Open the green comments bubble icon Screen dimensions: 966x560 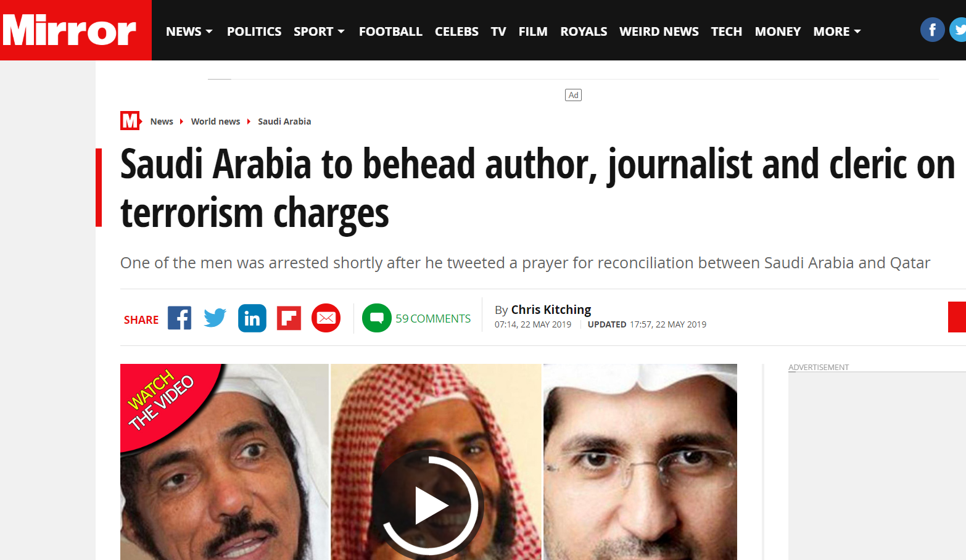point(377,318)
